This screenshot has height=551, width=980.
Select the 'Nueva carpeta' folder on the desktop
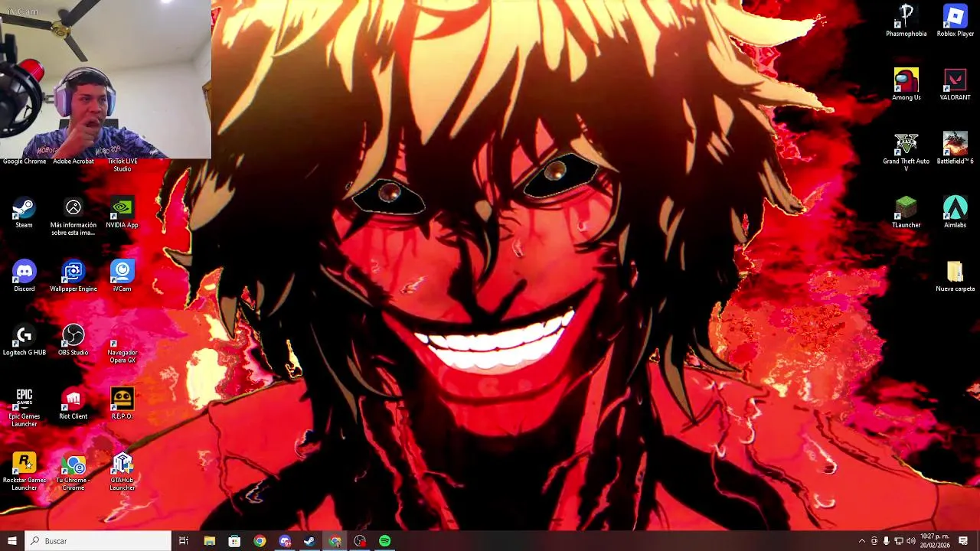tap(955, 276)
